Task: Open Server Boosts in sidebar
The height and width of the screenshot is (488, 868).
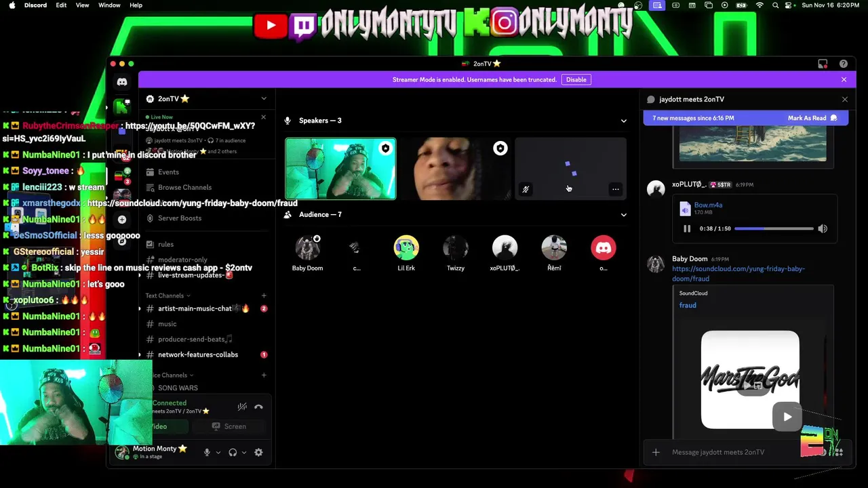Action: click(x=179, y=218)
